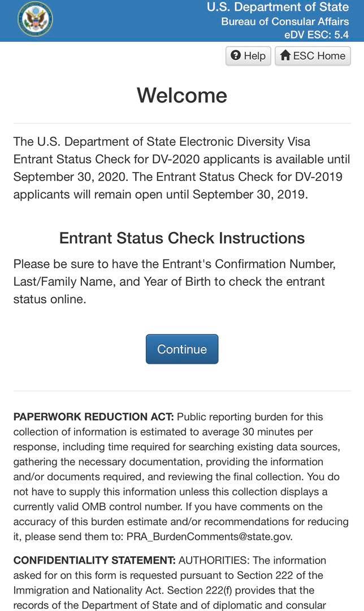This screenshot has width=364, height=611.
Task: Click the AUTHORITIES confidentiality paragraph text
Action: [x=170, y=583]
